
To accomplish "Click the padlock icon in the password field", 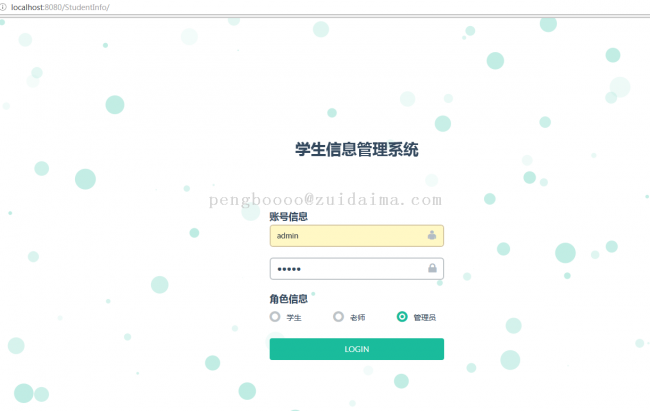I will [432, 268].
